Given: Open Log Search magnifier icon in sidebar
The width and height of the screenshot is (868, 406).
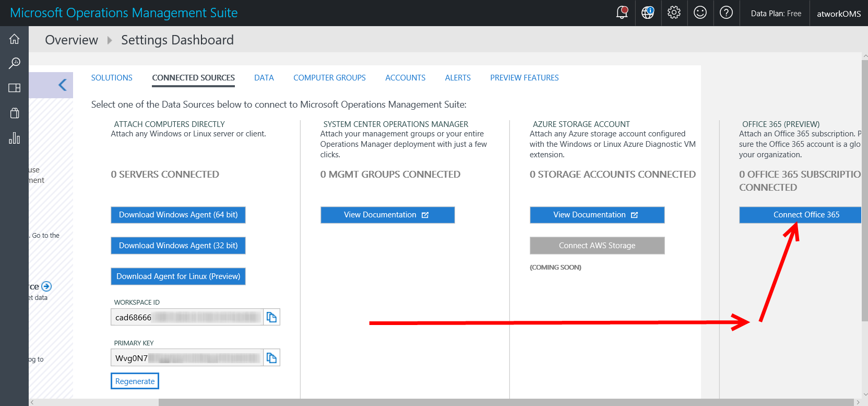Looking at the screenshot, I should click(x=14, y=63).
